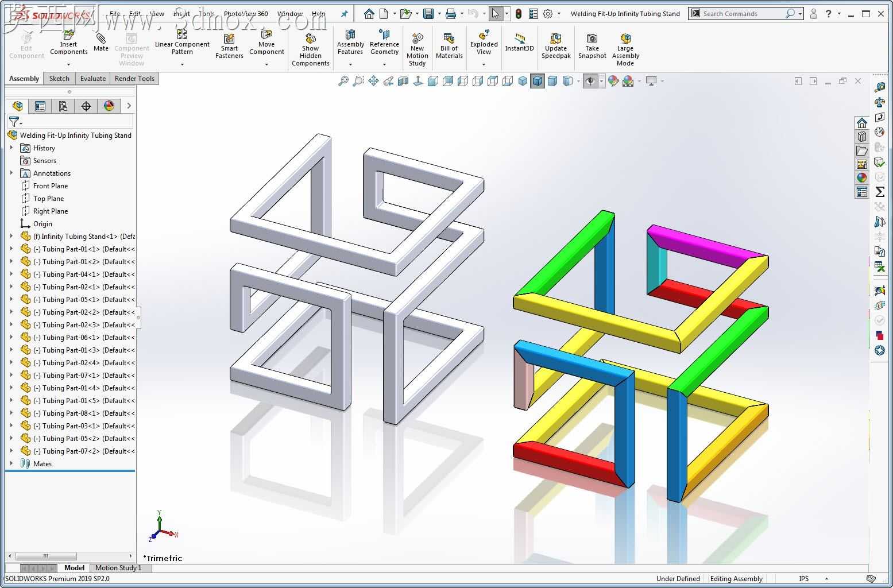The width and height of the screenshot is (893, 588).
Task: Insert a Bill of Materials
Action: (449, 46)
